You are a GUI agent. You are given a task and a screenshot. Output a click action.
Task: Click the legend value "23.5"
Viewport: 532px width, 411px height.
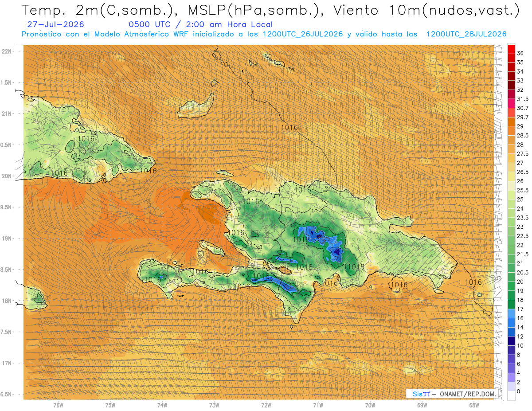(523, 218)
